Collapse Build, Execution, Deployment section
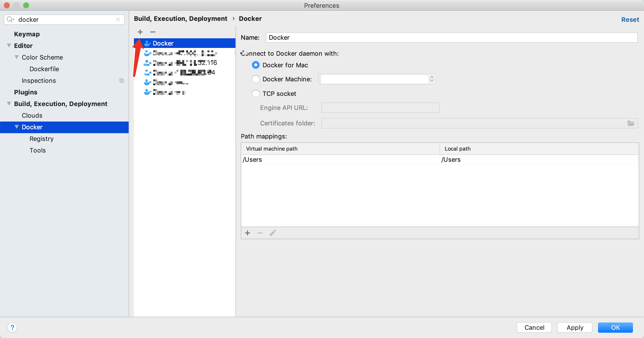This screenshot has height=338, width=644. pyautogui.click(x=9, y=104)
